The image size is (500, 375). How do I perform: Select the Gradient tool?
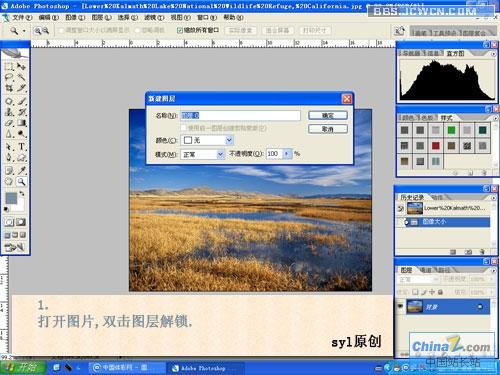click(x=21, y=123)
